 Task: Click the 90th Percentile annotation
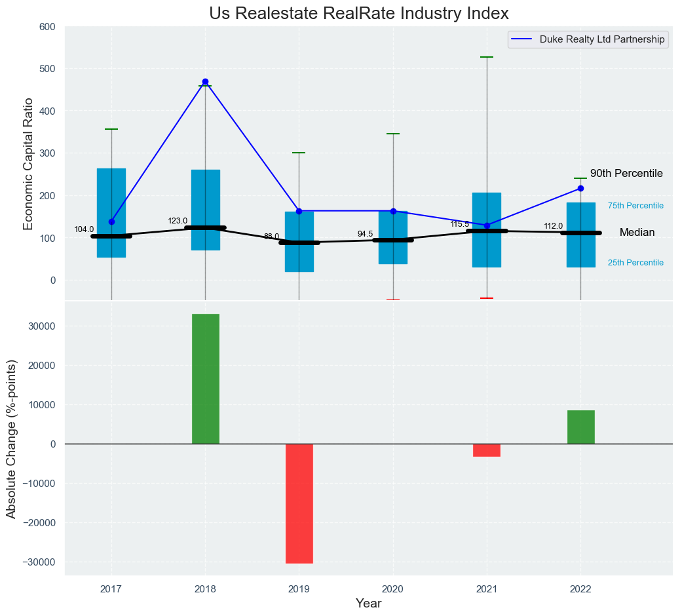(626, 174)
